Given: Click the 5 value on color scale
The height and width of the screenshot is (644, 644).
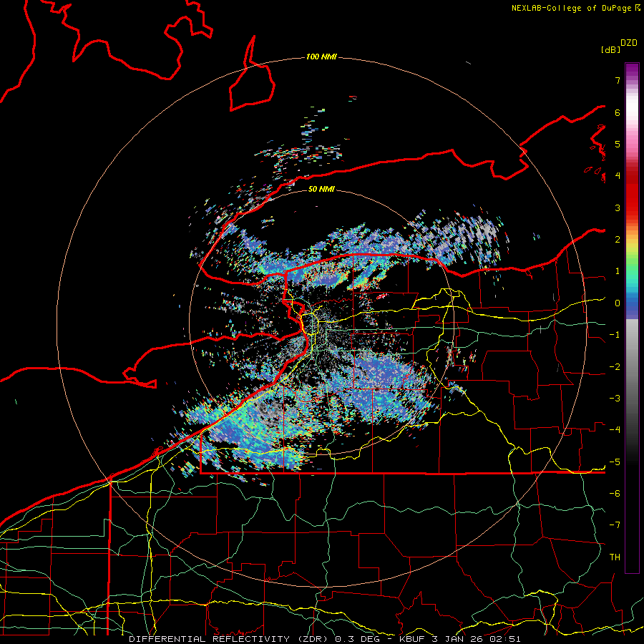Looking at the screenshot, I should 618,144.
